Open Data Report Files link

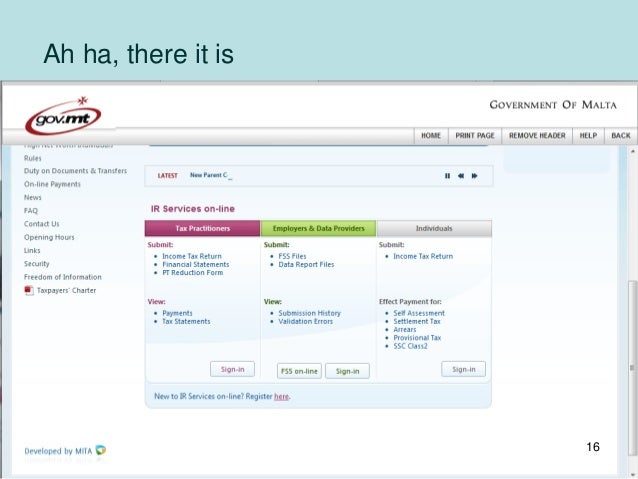306,264
